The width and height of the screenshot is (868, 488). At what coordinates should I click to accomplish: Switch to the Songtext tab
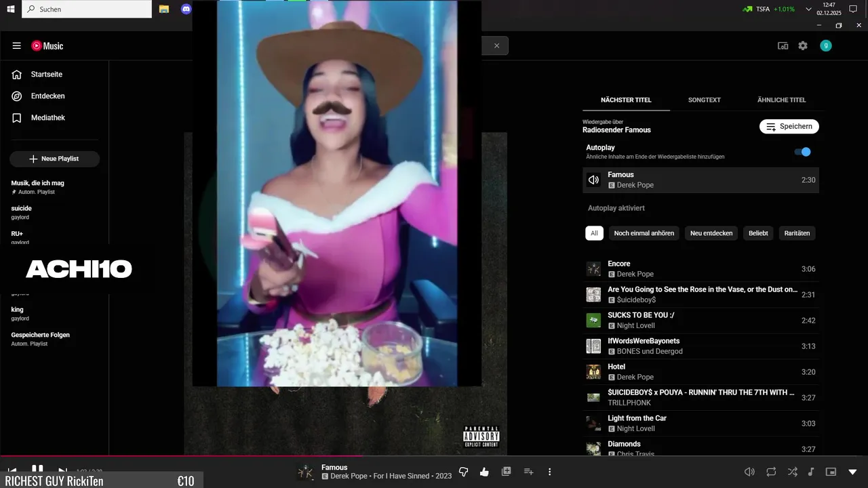[x=704, y=100]
